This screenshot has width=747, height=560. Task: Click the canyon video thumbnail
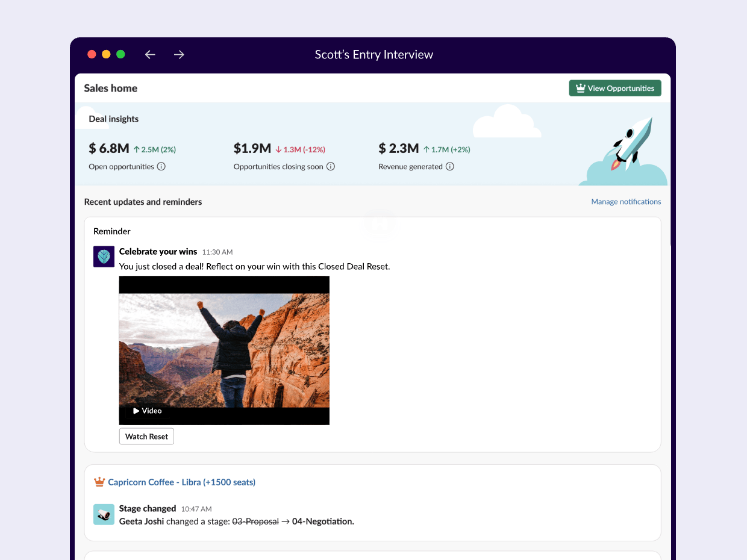[x=224, y=349]
